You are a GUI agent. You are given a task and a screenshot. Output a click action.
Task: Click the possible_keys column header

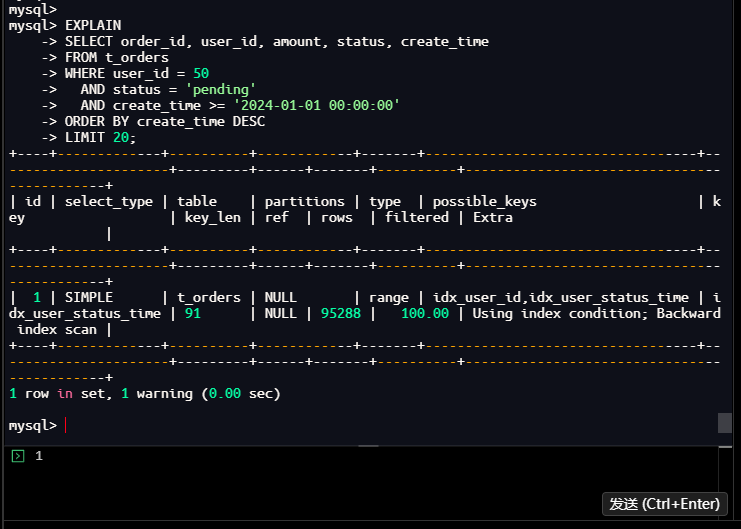click(485, 201)
